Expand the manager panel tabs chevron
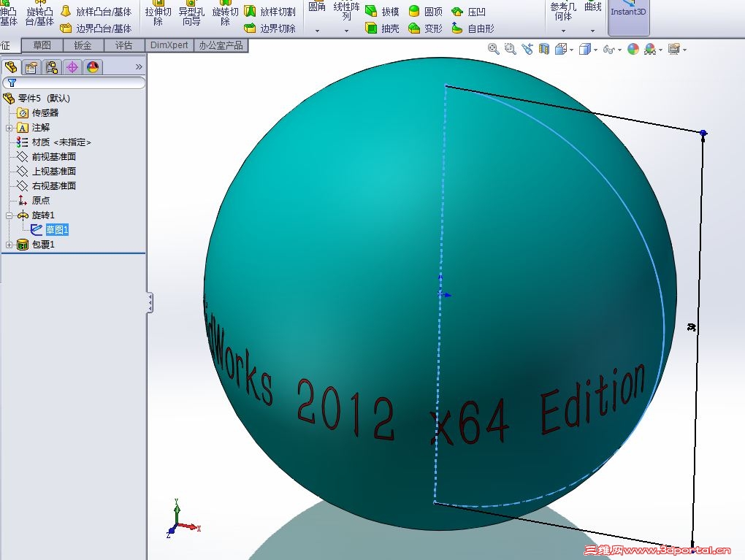Screen dimensions: 745x560 click(x=139, y=66)
